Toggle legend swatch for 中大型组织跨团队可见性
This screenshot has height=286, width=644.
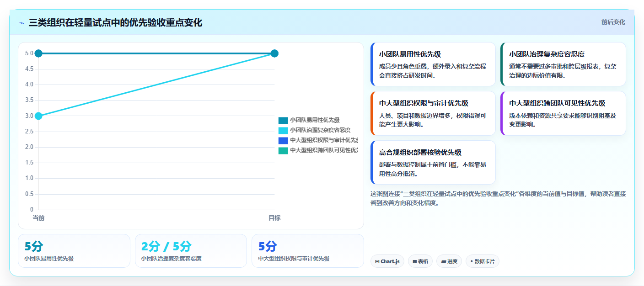(283, 150)
